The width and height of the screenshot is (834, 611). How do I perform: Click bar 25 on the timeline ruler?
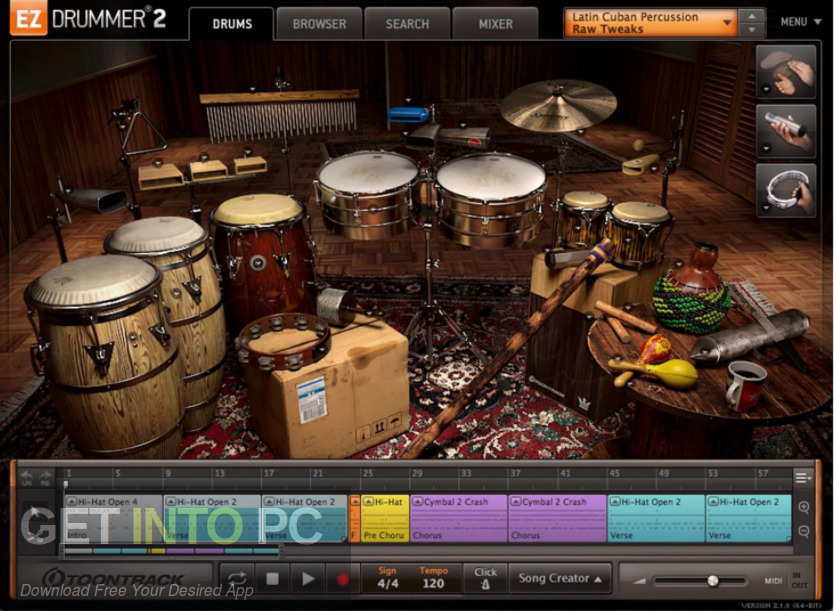point(368,473)
